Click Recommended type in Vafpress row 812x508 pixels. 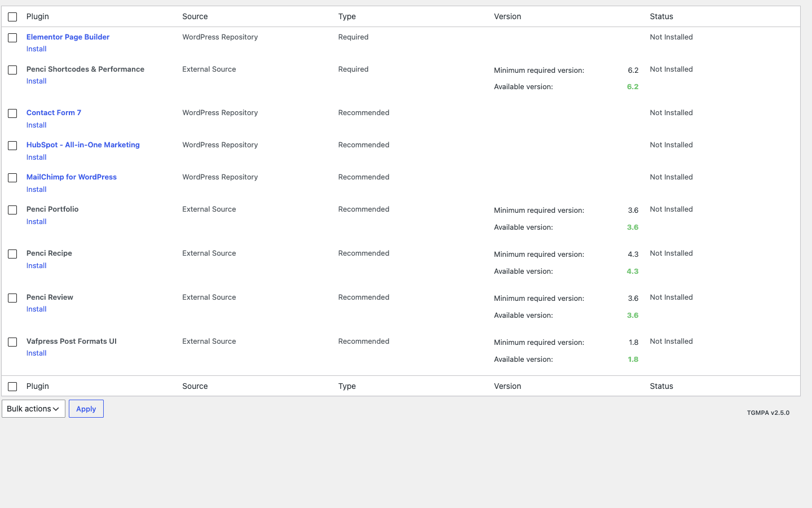click(364, 341)
